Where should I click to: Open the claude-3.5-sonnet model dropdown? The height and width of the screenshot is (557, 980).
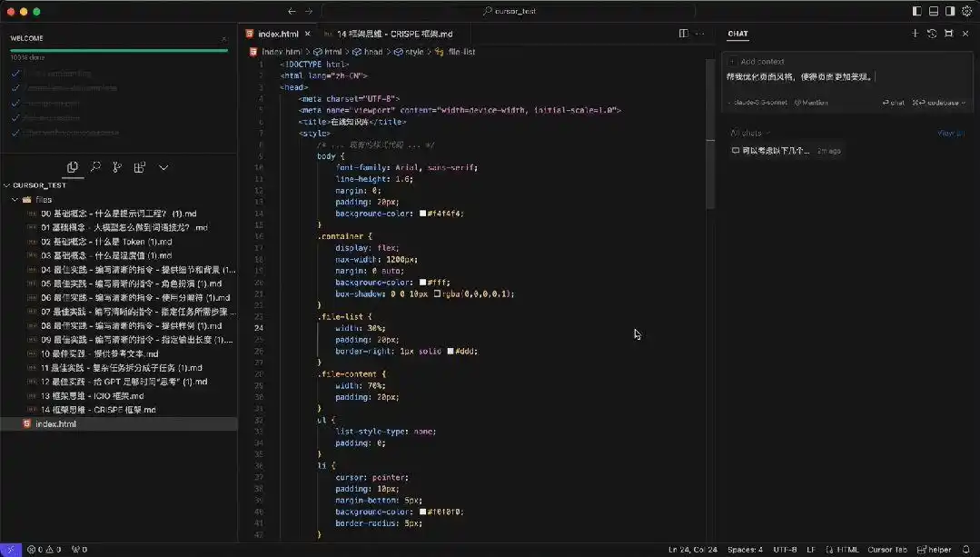[x=759, y=102]
